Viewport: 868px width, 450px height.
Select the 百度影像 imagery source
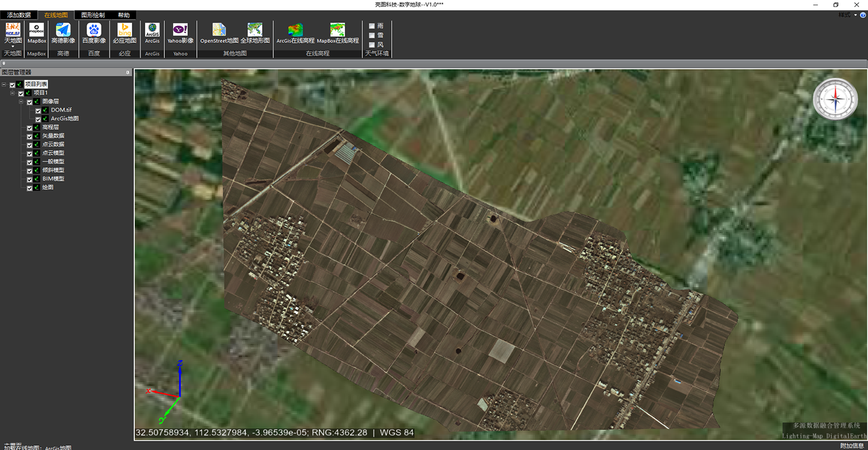pyautogui.click(x=94, y=33)
